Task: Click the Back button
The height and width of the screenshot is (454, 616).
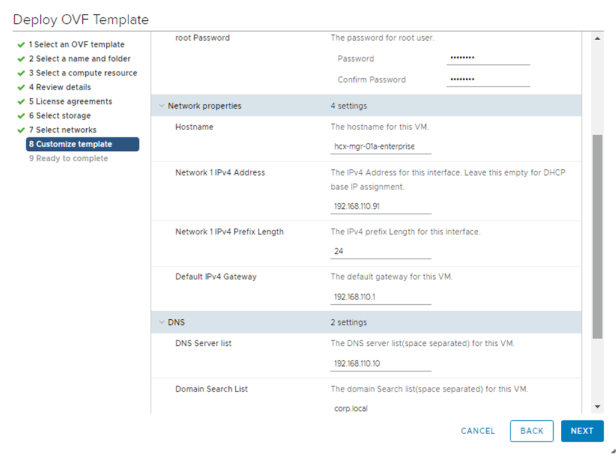Action: pyautogui.click(x=531, y=431)
